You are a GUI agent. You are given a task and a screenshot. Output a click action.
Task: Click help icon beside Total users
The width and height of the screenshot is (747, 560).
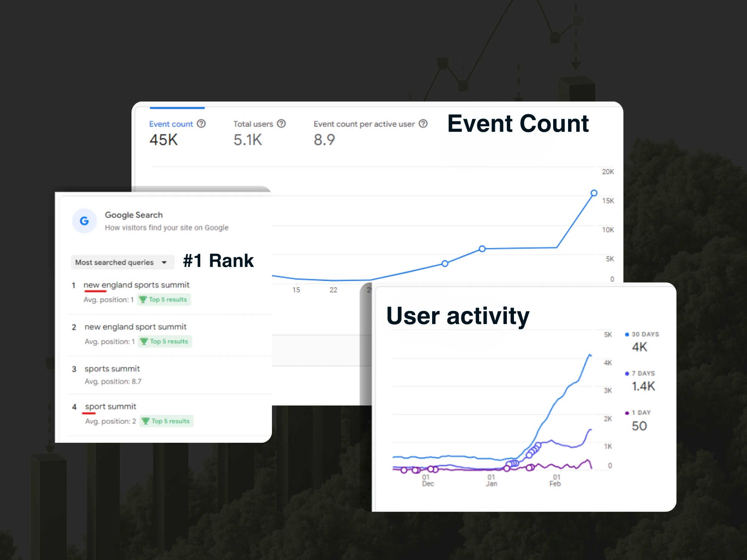[x=282, y=124]
